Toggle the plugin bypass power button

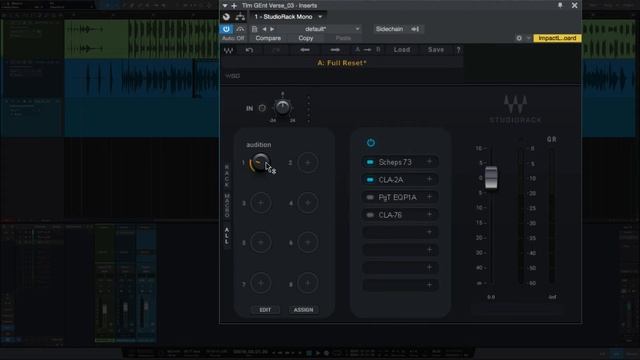(x=226, y=29)
